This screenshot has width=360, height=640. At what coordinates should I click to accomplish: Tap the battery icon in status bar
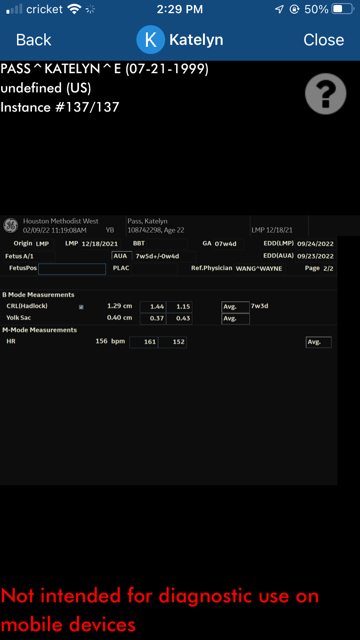[342, 9]
